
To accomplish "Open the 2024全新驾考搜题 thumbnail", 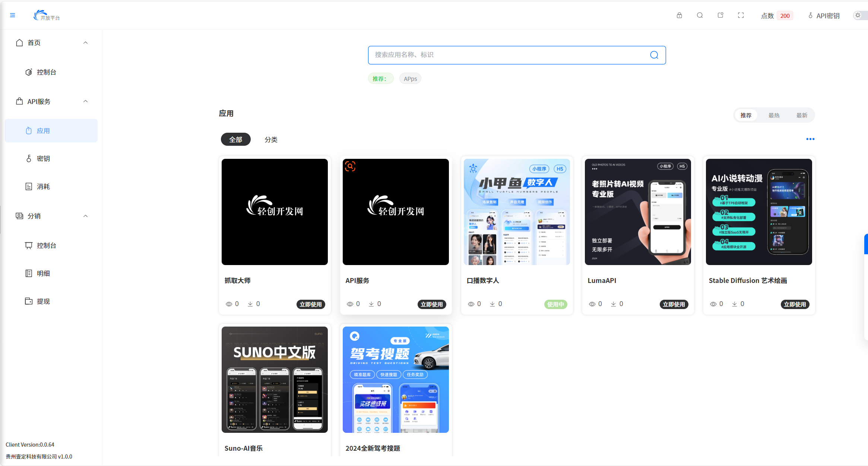I will [x=396, y=380].
